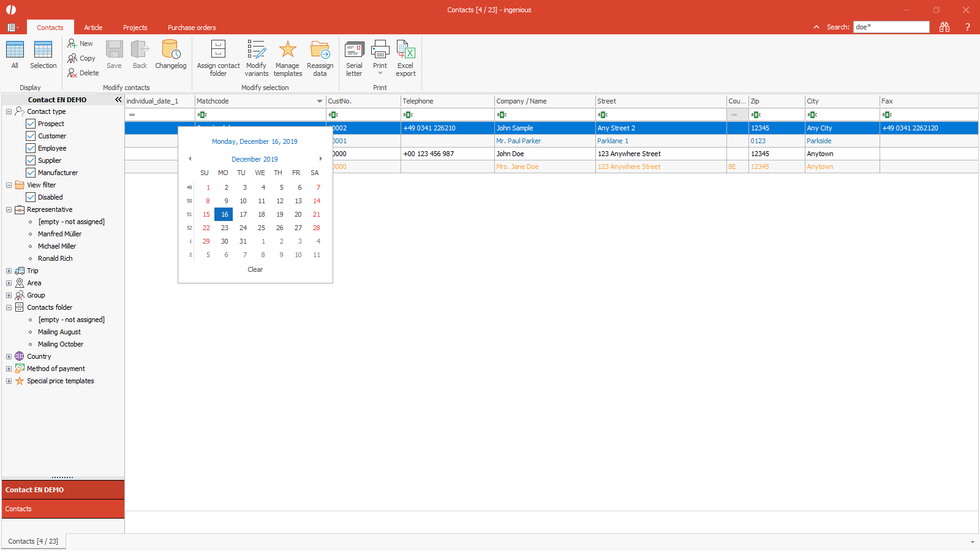The image size is (980, 551).
Task: Open the Projects tab
Action: coord(135,28)
